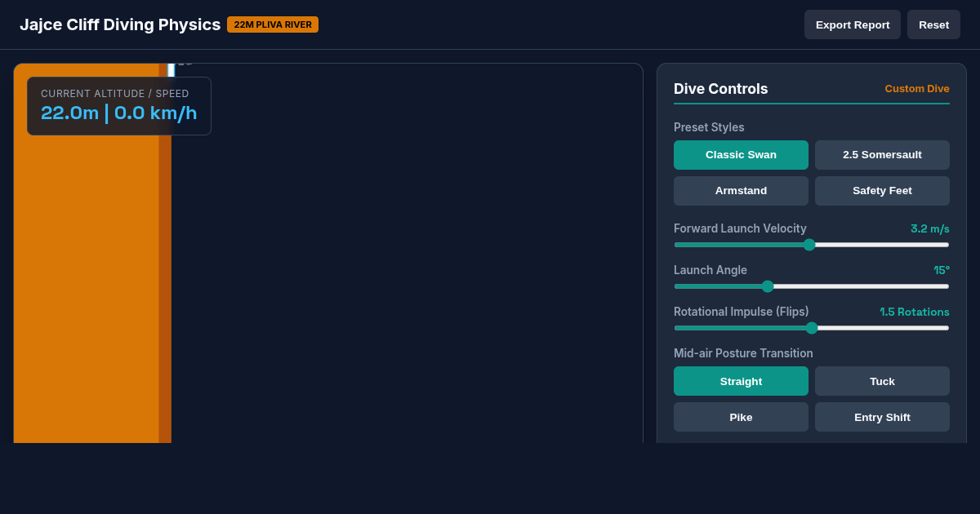Viewport: 980px width, 514px height.
Task: Reset the dive simulation
Action: pos(933,24)
